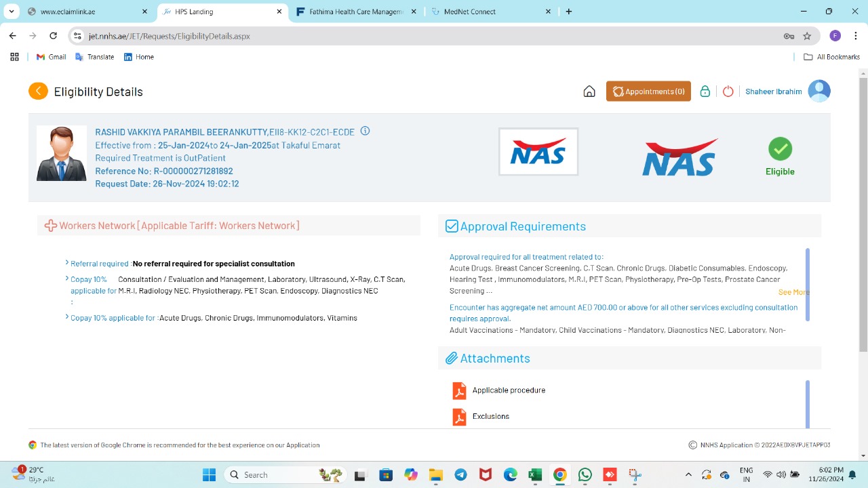Go back using the orange arrow button
The height and width of the screenshot is (488, 868).
38,91
